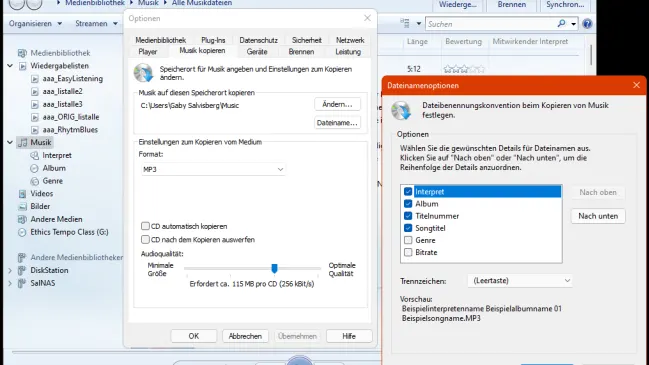The width and height of the screenshot is (649, 365).
Task: Click the Medienbibliothek icon in the sidebar
Action: click(22, 53)
